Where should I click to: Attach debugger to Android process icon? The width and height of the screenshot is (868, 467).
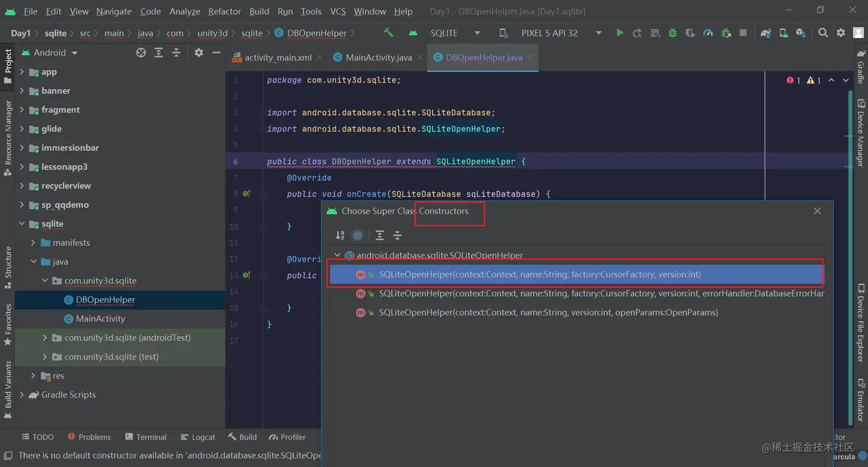[726, 33]
